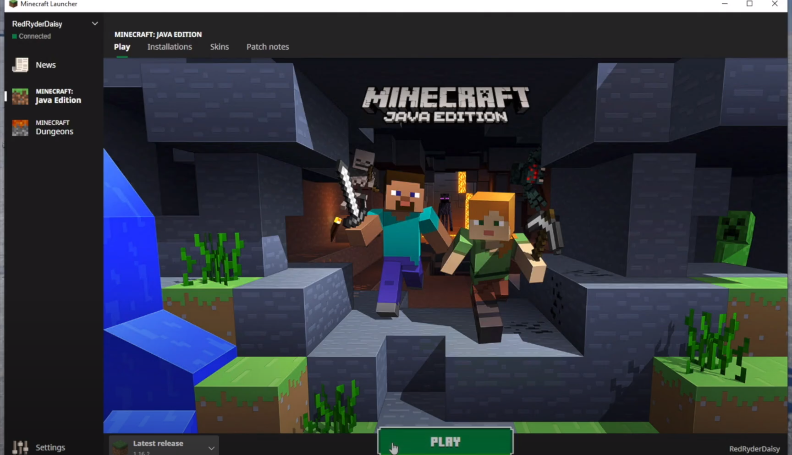Open the Patch notes tab
The image size is (792, 455).
click(268, 47)
